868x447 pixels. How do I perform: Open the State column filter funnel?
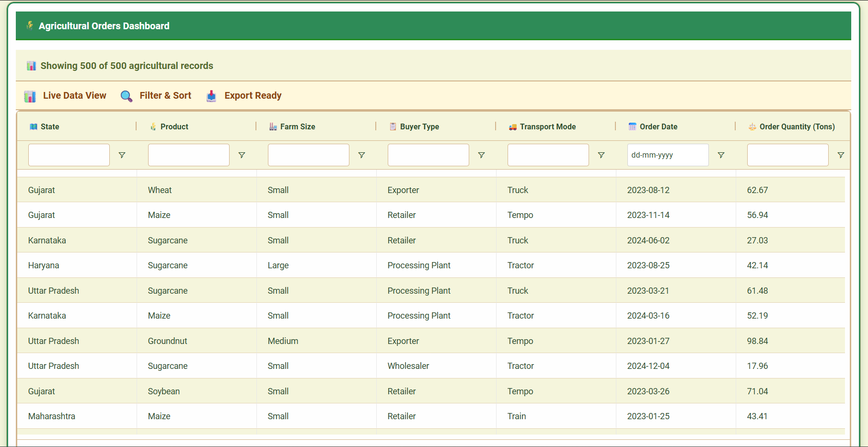(122, 155)
